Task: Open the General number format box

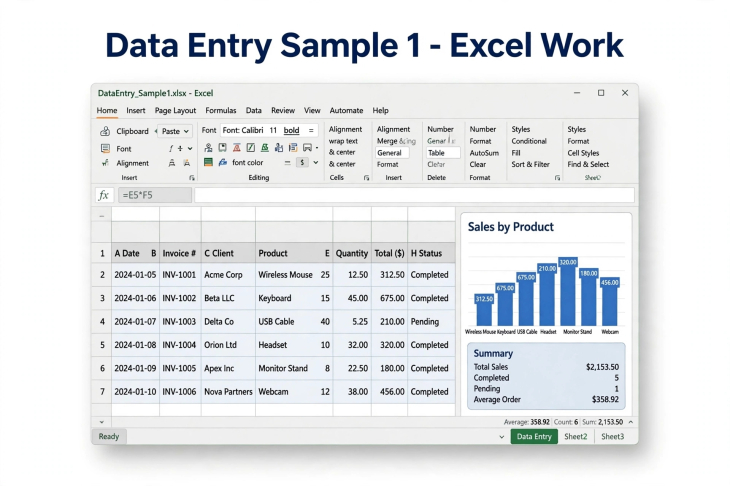Action: 392,153
